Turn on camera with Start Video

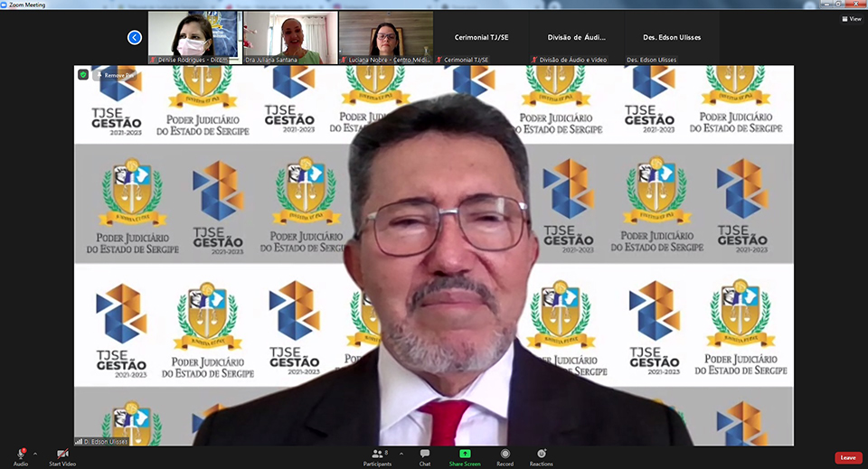click(x=62, y=456)
